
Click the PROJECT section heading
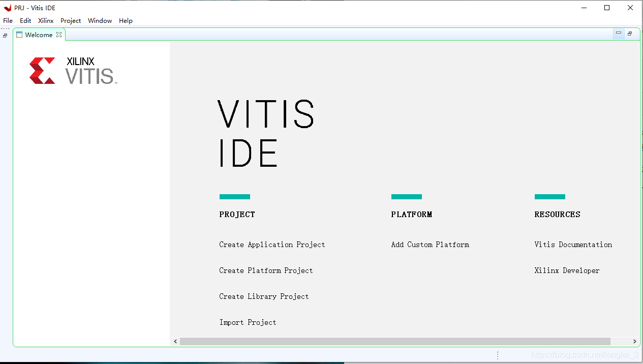coord(237,215)
